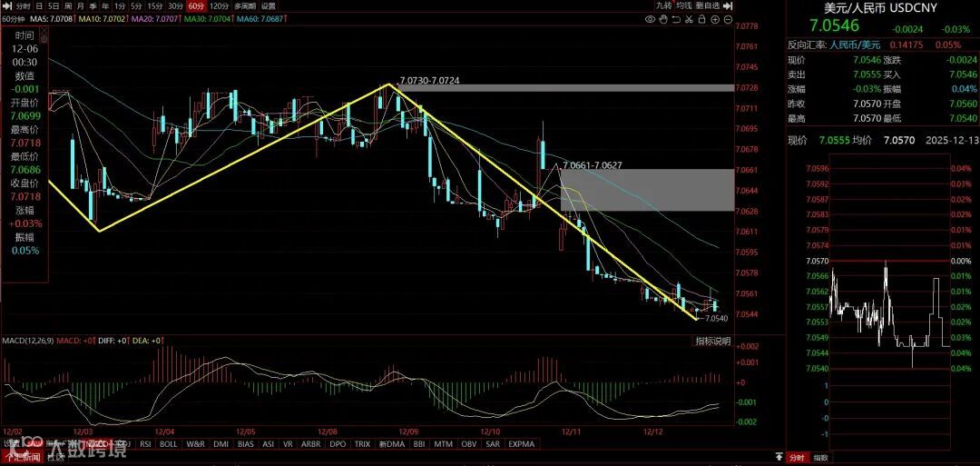The height and width of the screenshot is (466, 980).
Task: Open the 多周期 multi-period view
Action: pyautogui.click(x=245, y=6)
